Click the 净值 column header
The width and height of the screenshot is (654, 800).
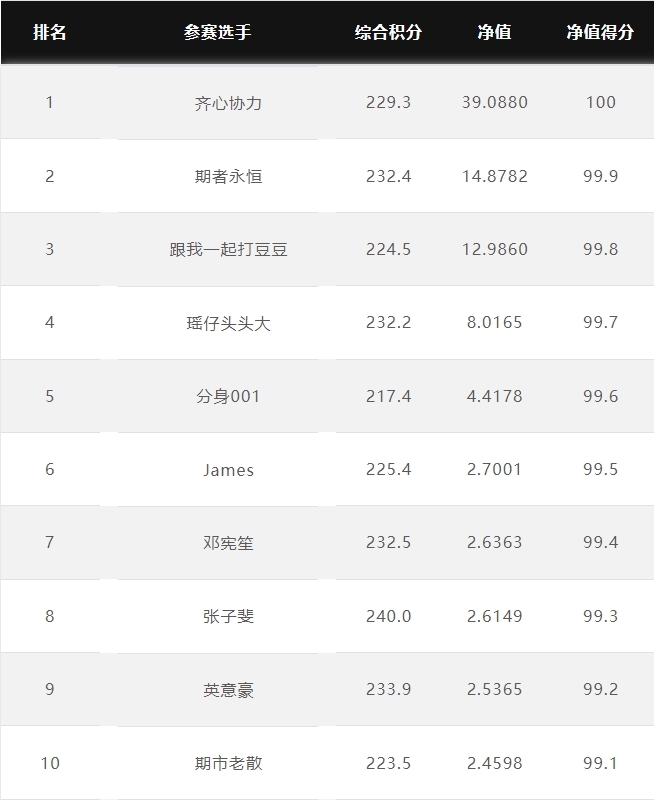tap(494, 32)
